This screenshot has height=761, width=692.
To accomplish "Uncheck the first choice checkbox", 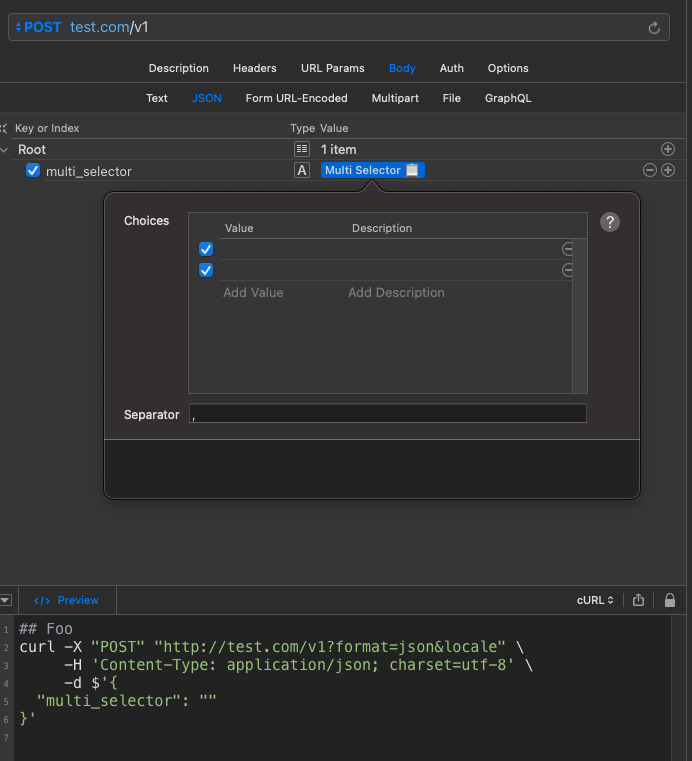I will 206,249.
